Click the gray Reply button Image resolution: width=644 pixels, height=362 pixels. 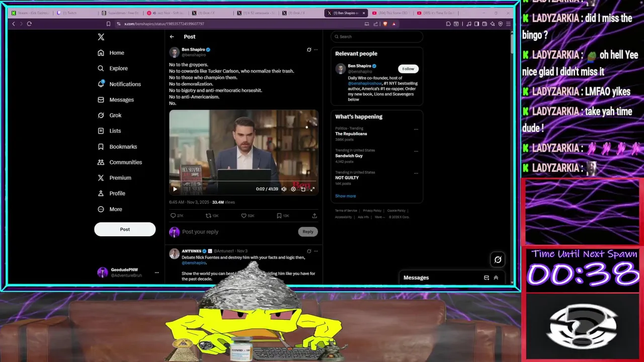tap(308, 232)
